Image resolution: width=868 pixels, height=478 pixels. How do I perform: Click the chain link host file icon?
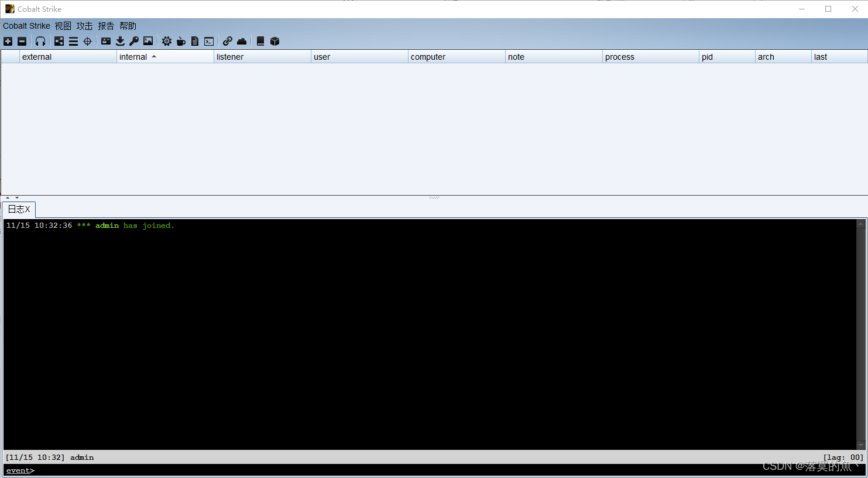(228, 41)
